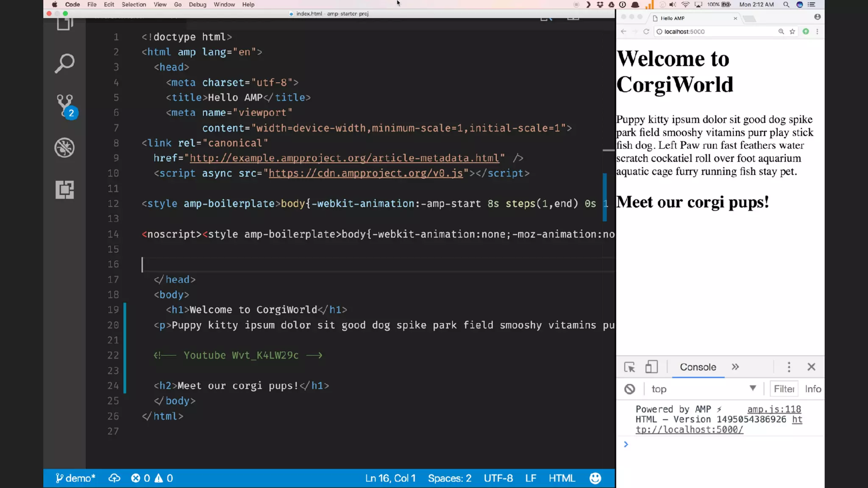The image size is (868, 488).
Task: Open the Search view in sidebar
Action: pyautogui.click(x=64, y=64)
